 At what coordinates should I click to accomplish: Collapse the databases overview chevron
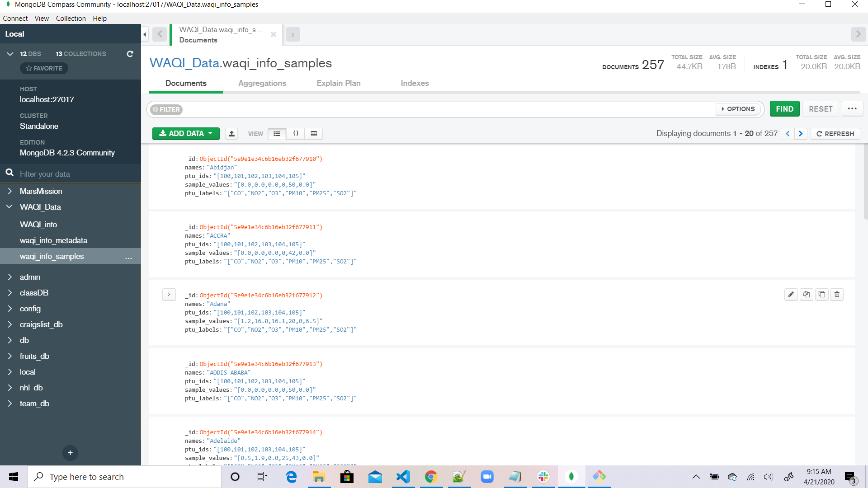click(10, 54)
